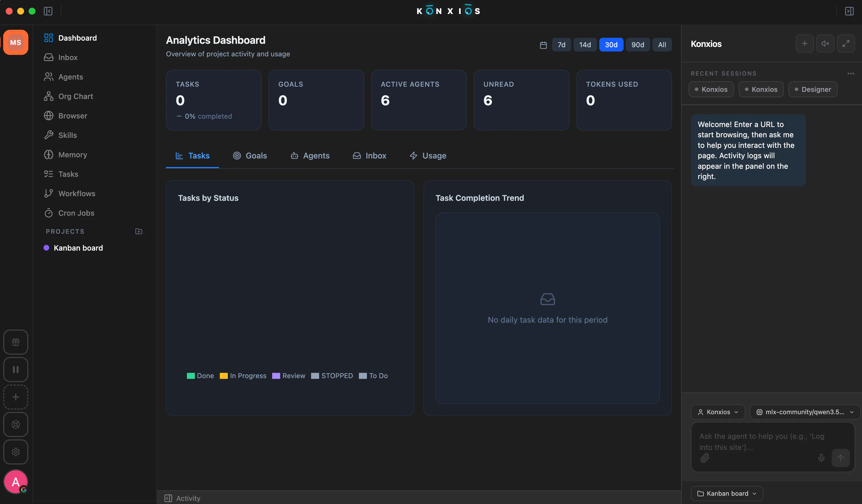
Task: Switch to the Agents analytics tab
Action: pyautogui.click(x=310, y=156)
